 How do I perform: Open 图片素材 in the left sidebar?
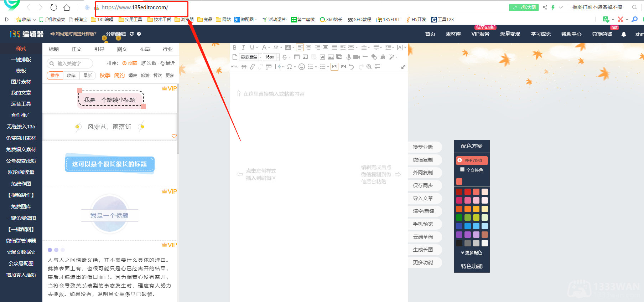pyautogui.click(x=21, y=82)
